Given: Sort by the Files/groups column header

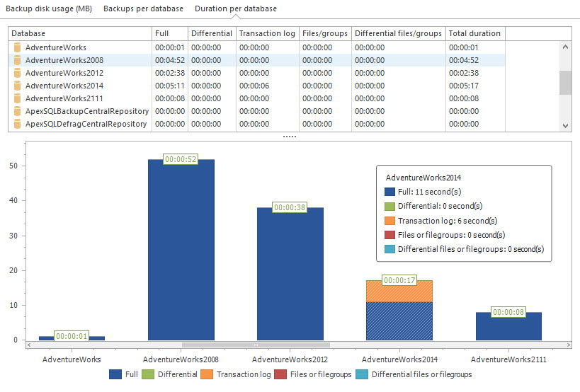Looking at the screenshot, I should pos(325,34).
